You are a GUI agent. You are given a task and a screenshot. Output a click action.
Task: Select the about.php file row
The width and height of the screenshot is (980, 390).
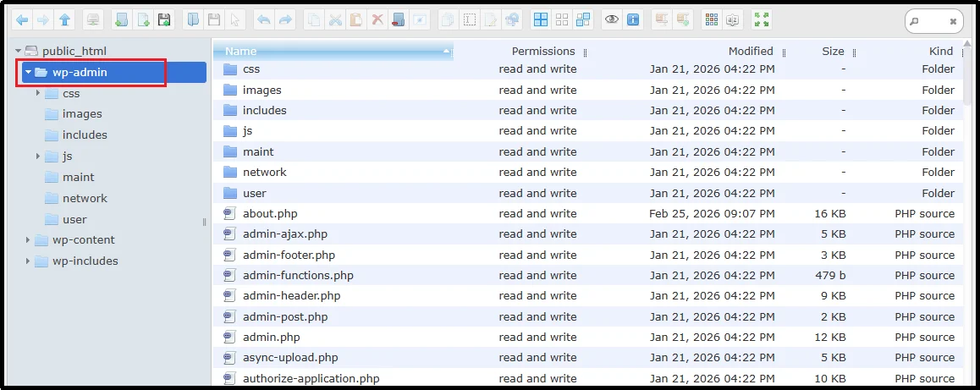coord(588,214)
